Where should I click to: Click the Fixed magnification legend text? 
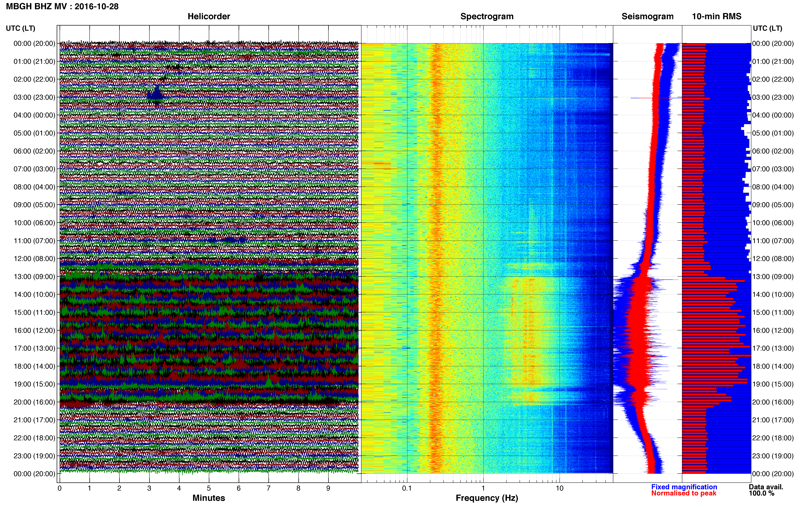coord(684,487)
